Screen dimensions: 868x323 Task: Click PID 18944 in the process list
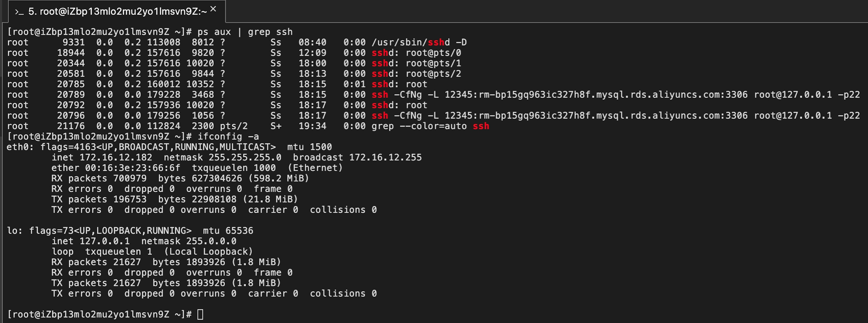[71, 53]
